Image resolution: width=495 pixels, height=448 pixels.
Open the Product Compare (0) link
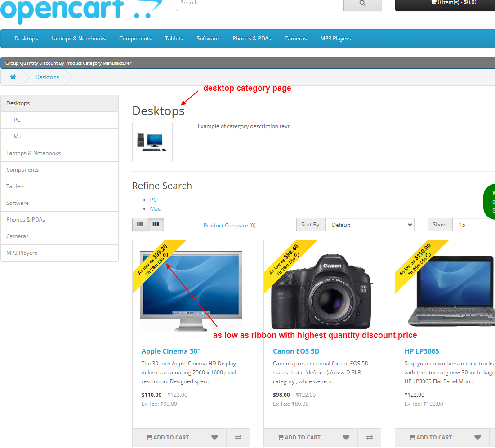(229, 225)
